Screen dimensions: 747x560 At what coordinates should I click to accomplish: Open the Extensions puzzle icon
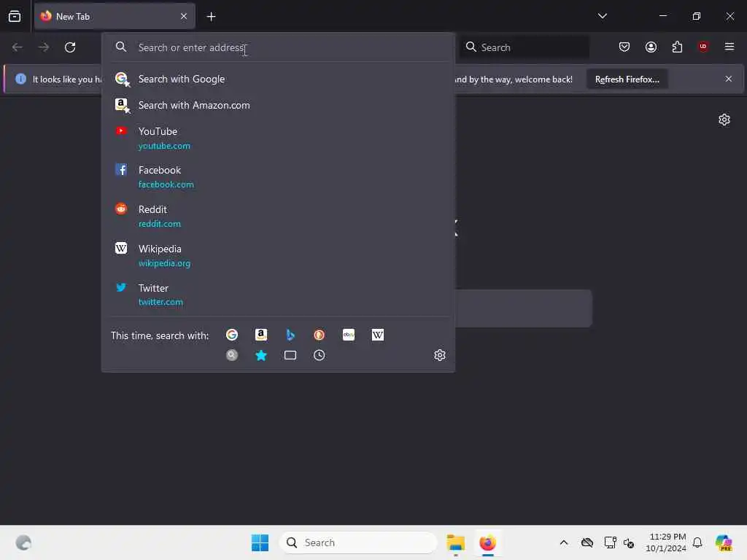pos(677,47)
